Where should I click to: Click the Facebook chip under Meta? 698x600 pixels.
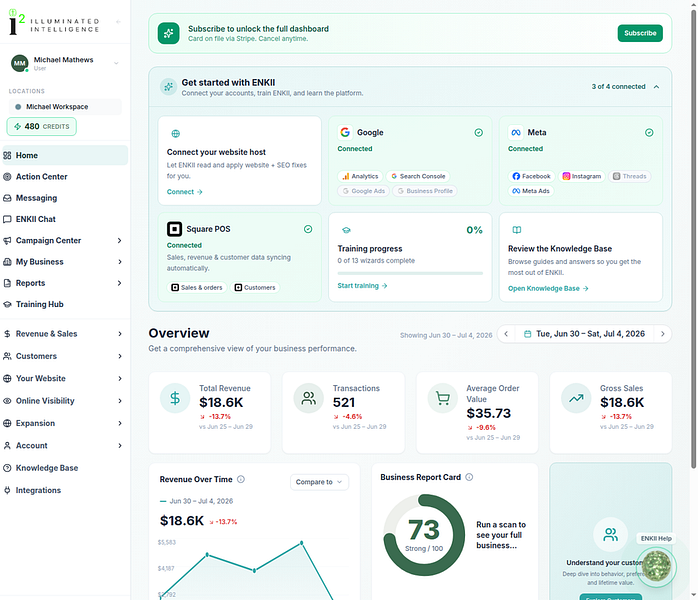click(532, 176)
